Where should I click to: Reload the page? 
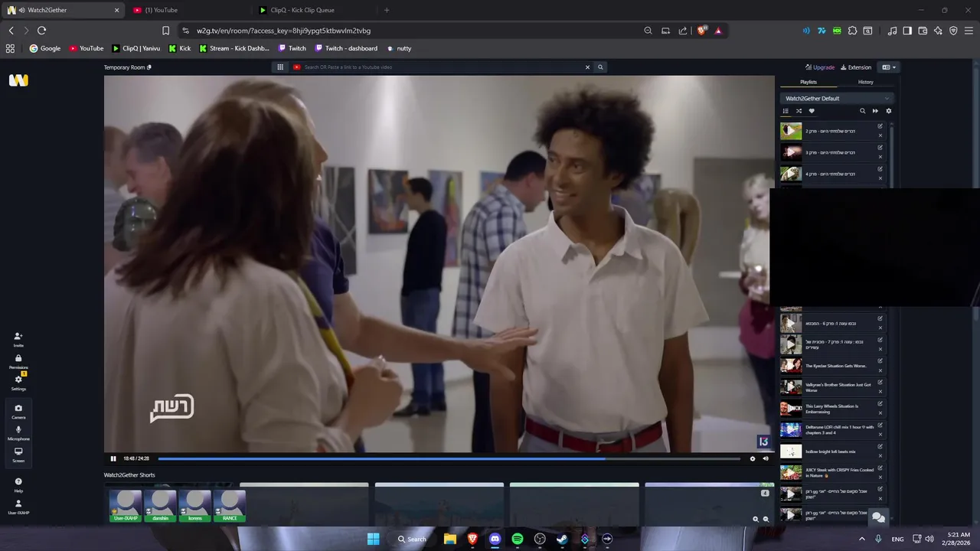click(41, 31)
